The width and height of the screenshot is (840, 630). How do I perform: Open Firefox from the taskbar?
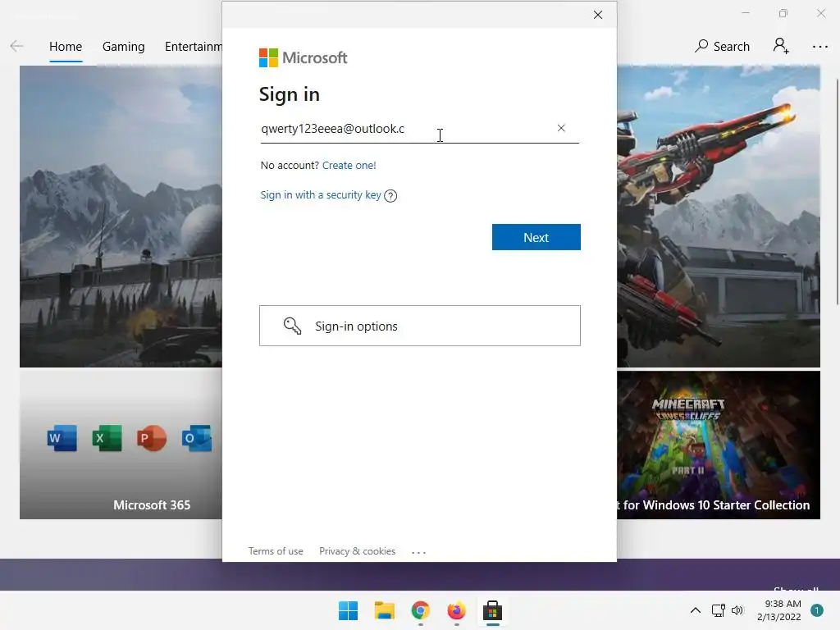pos(456,610)
